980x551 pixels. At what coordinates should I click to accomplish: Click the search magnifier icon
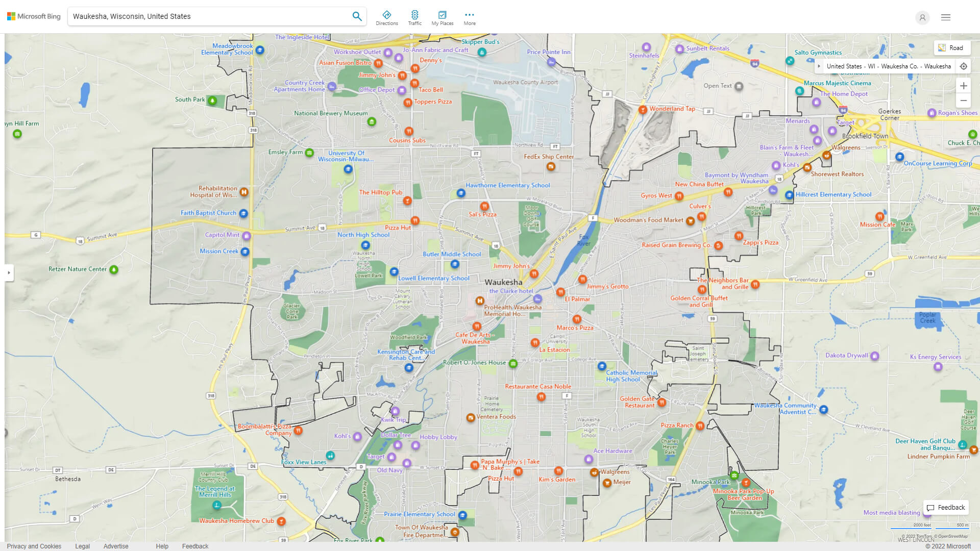pos(357,16)
